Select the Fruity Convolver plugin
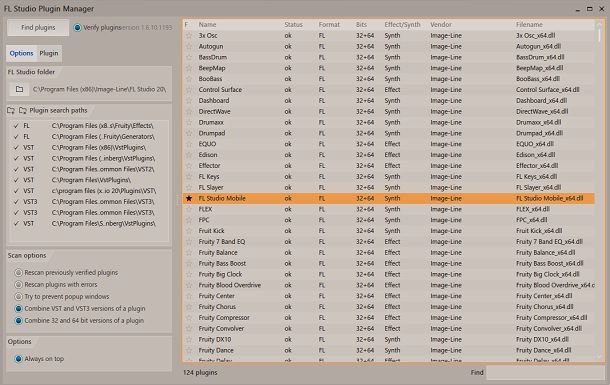 pyautogui.click(x=388, y=329)
